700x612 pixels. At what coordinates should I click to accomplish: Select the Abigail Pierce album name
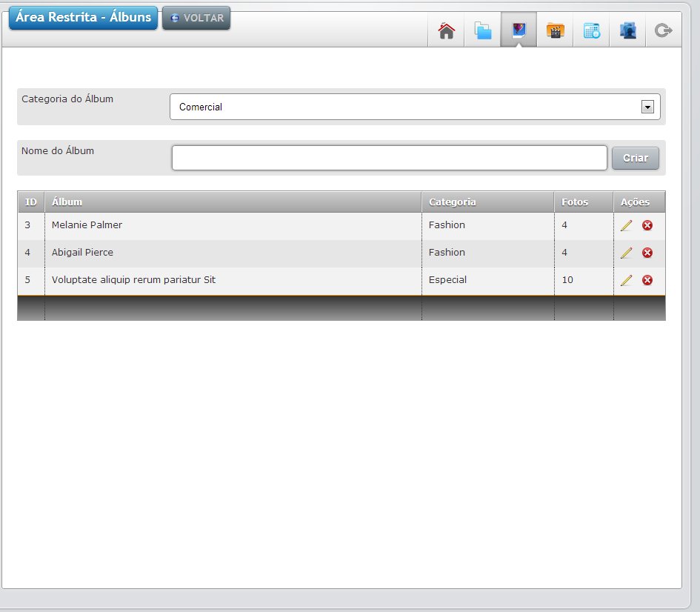(x=82, y=252)
